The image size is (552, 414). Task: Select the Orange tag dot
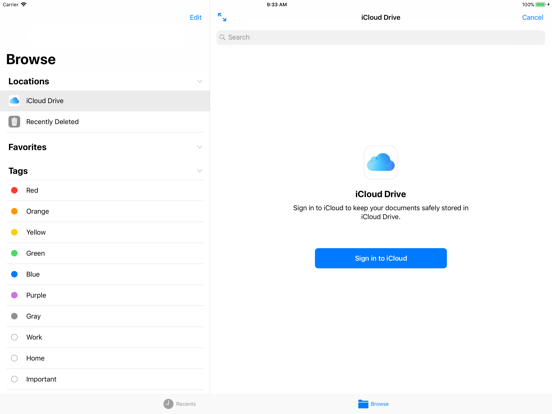click(x=14, y=211)
